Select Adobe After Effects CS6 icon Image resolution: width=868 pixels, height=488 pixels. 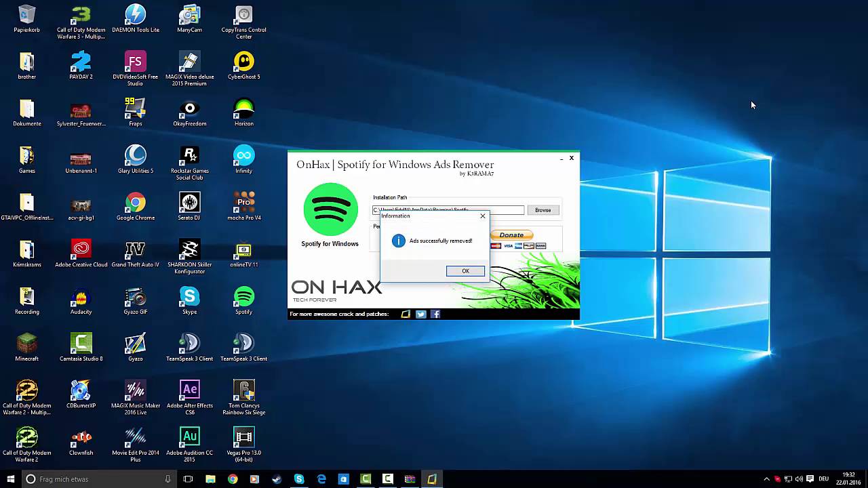(x=190, y=399)
